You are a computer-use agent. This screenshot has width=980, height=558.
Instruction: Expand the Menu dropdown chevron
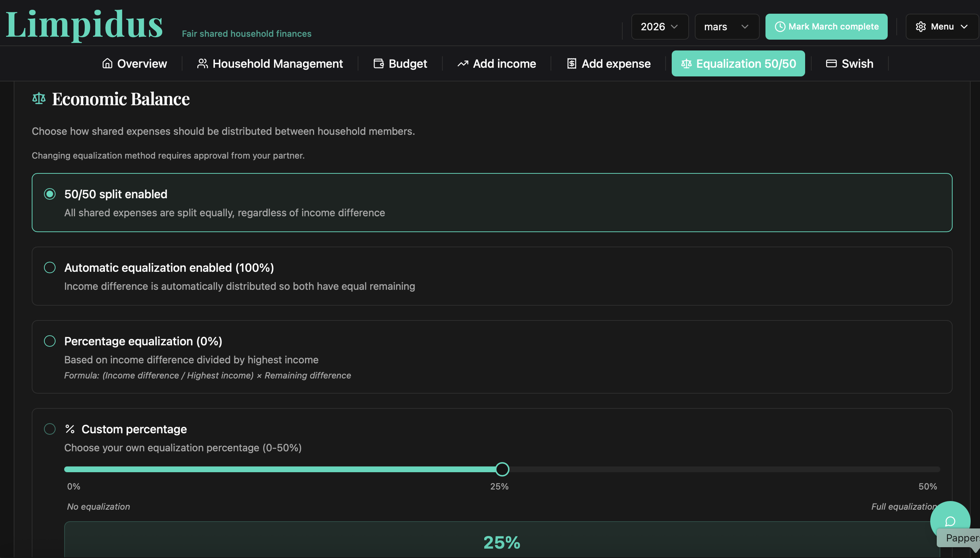pos(964,26)
